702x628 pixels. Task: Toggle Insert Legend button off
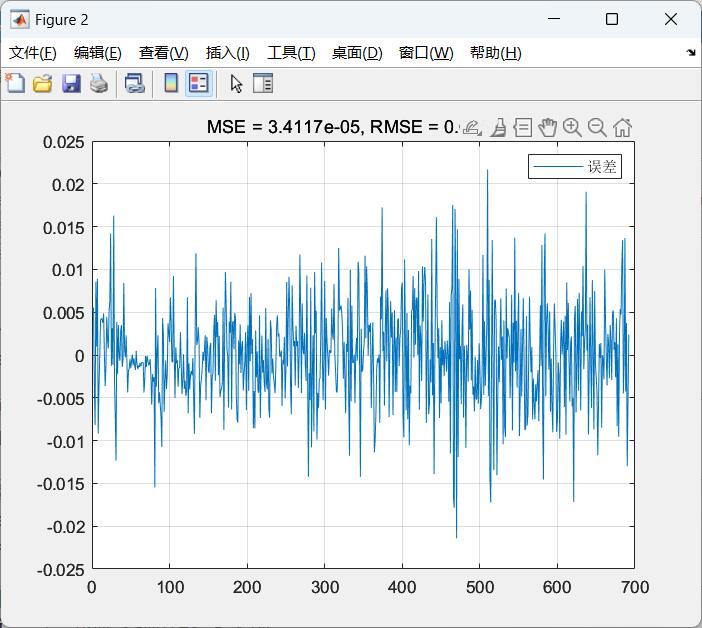tap(198, 84)
